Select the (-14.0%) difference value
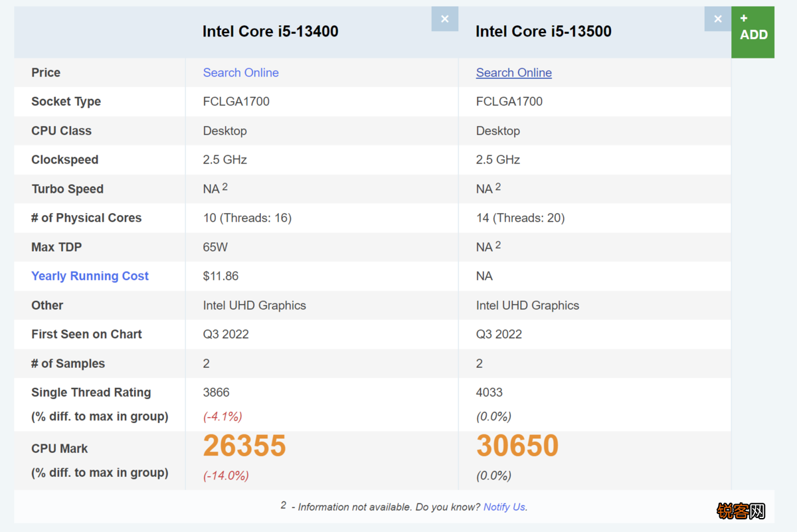The width and height of the screenshot is (797, 532). coord(226,476)
